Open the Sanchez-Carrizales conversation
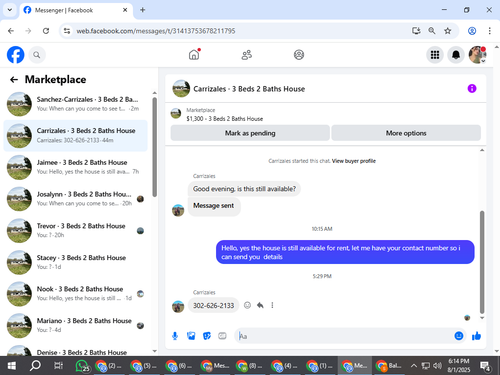 [75, 104]
